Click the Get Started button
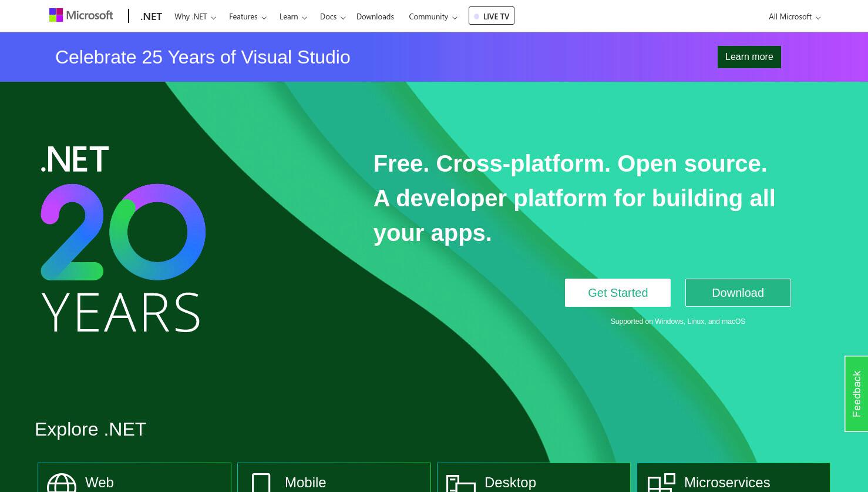868x492 pixels. tap(618, 293)
